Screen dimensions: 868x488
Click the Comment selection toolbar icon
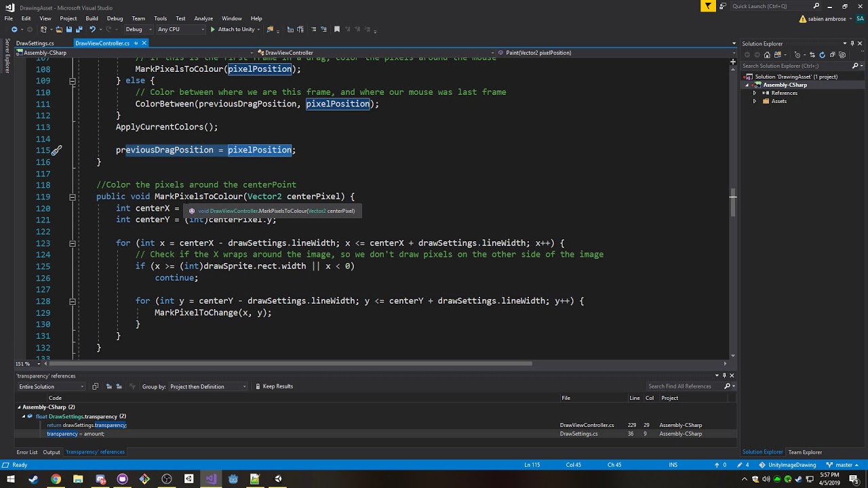tap(313, 29)
